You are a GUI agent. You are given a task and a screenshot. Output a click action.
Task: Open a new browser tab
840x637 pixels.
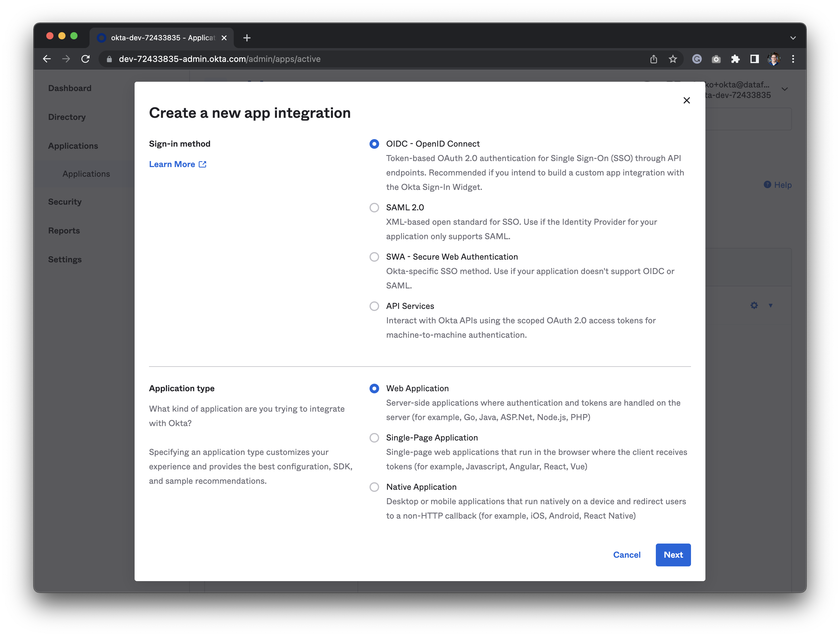246,38
